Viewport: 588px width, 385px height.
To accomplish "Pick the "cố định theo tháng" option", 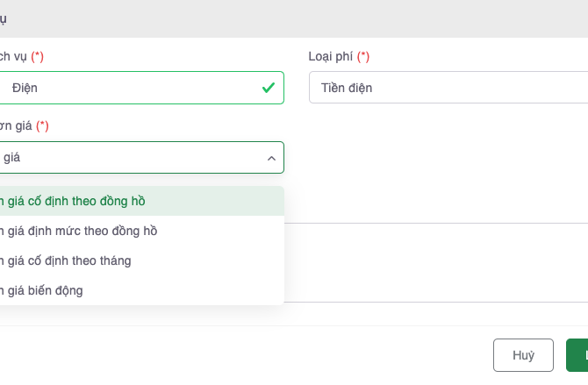I will tap(68, 260).
